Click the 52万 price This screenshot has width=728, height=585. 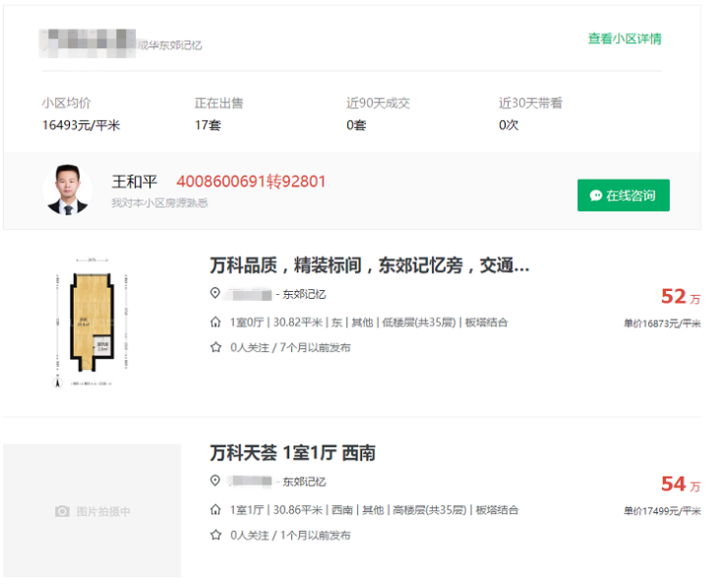(x=681, y=297)
